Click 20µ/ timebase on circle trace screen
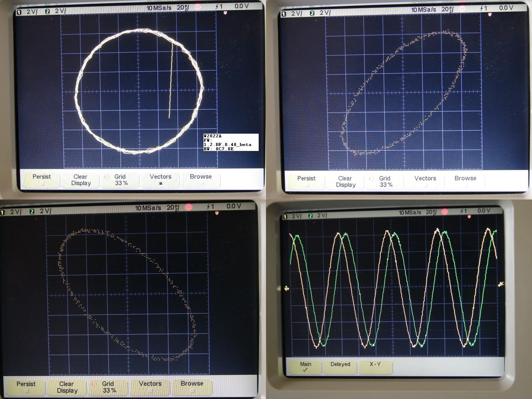 (183, 7)
